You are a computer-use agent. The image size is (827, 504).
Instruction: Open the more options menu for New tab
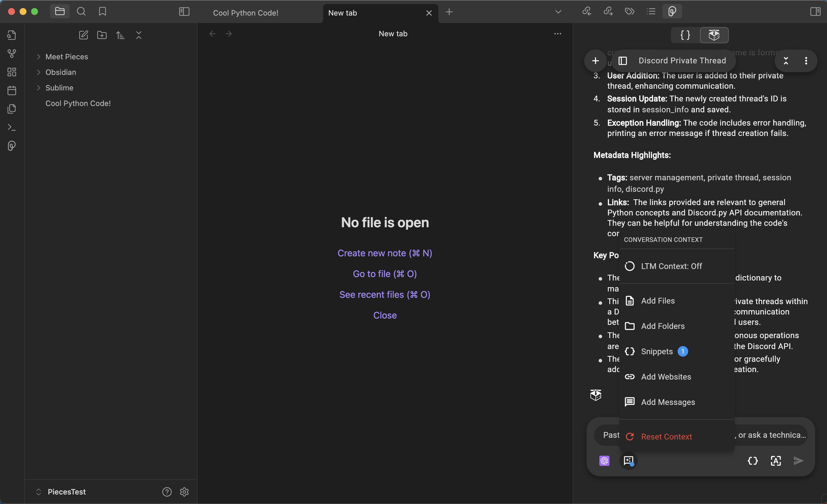(x=558, y=34)
